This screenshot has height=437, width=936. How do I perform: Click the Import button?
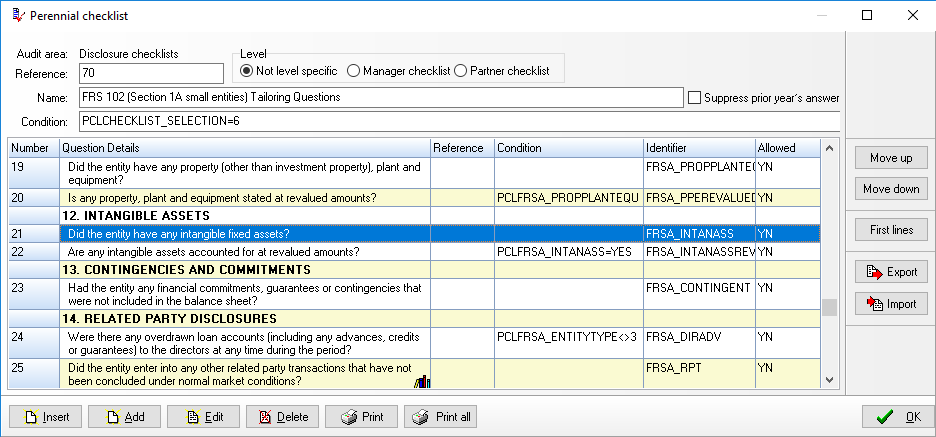[891, 304]
